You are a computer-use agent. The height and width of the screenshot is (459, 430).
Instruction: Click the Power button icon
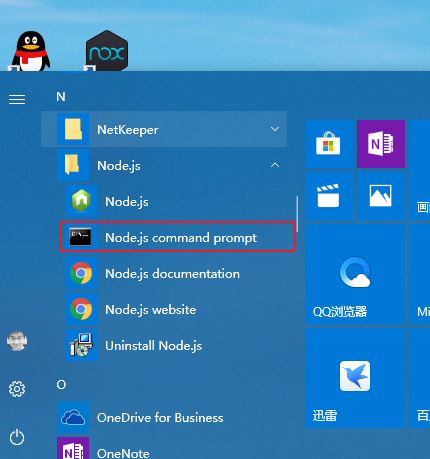coord(17,437)
